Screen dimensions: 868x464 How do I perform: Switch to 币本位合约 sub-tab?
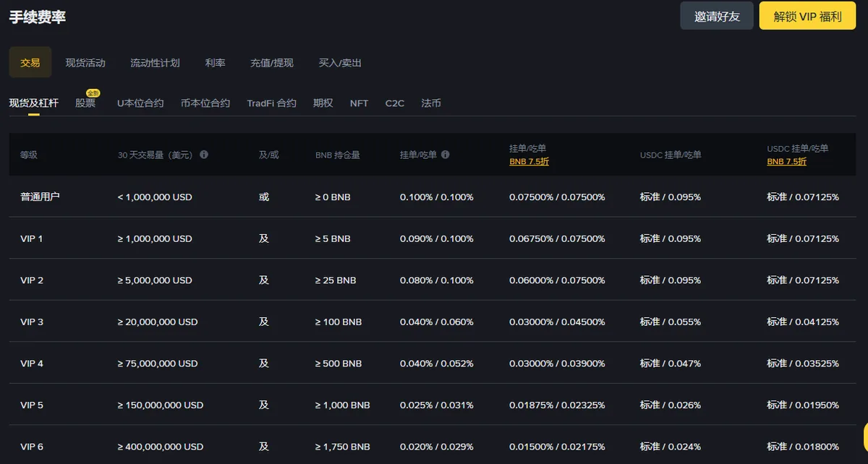205,103
